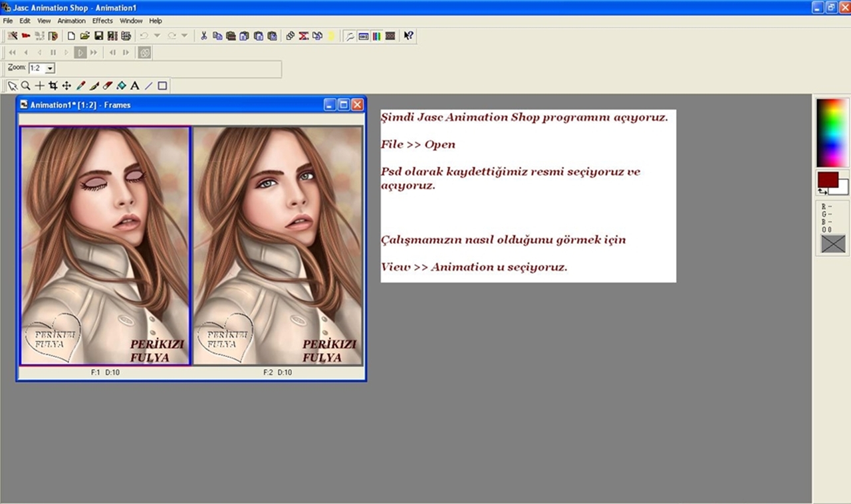Open the Zoom ratio dropdown
This screenshot has height=504, width=851.
51,68
